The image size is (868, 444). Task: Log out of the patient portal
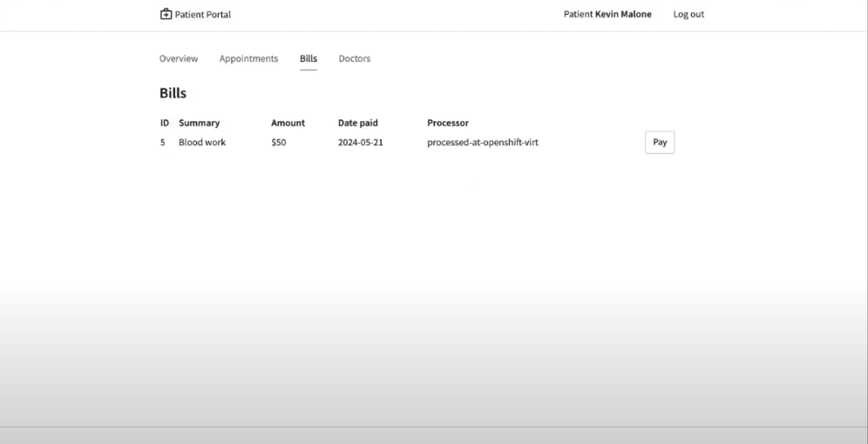point(688,15)
